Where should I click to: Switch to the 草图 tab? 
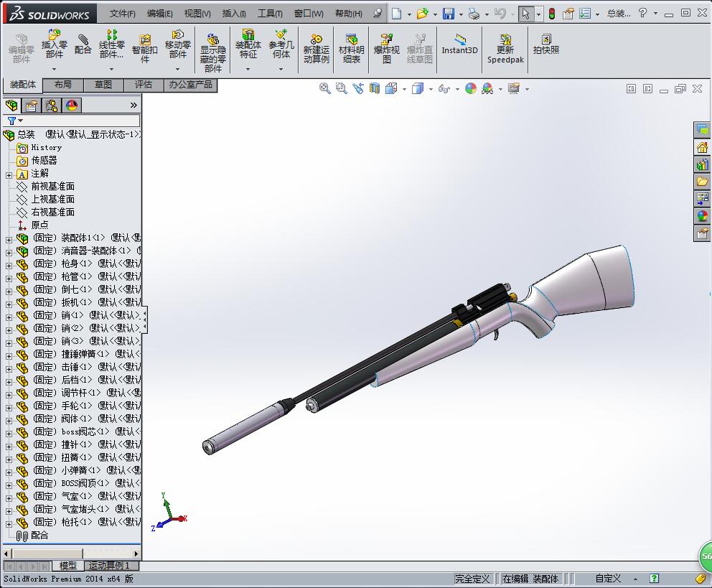click(103, 85)
